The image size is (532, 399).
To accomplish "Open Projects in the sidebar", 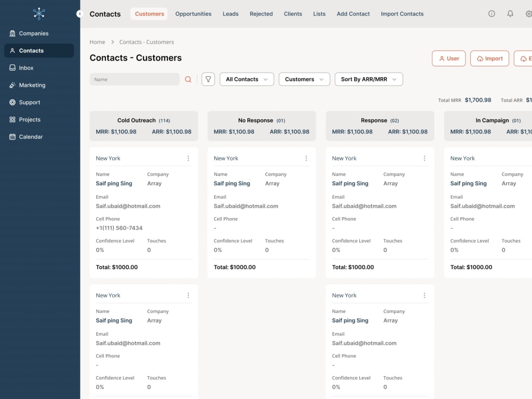I will 39,119.
